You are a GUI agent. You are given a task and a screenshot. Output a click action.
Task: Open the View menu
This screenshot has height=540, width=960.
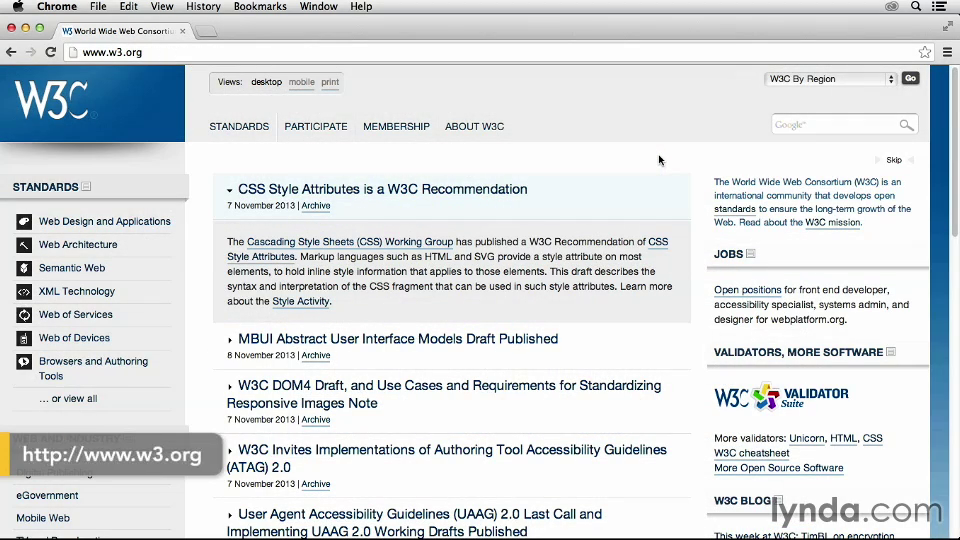click(x=162, y=6)
